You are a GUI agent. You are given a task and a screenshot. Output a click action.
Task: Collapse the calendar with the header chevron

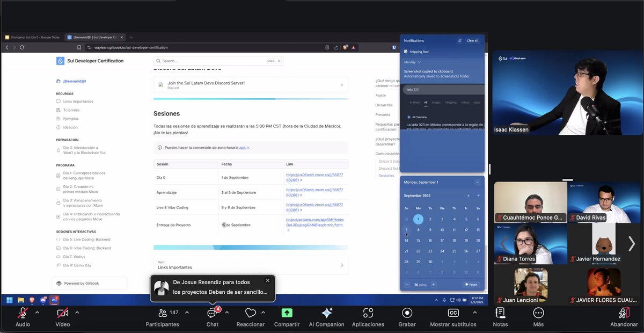(x=477, y=182)
